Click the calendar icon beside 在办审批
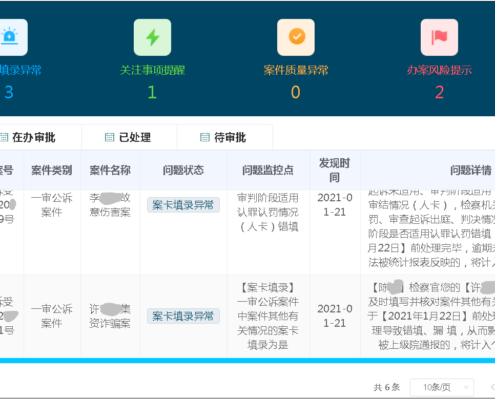 4,137
